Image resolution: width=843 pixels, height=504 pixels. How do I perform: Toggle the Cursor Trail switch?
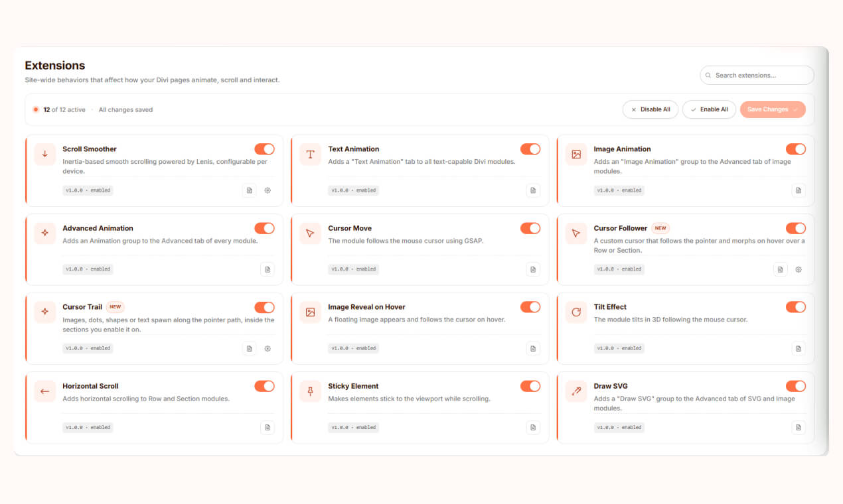point(264,307)
